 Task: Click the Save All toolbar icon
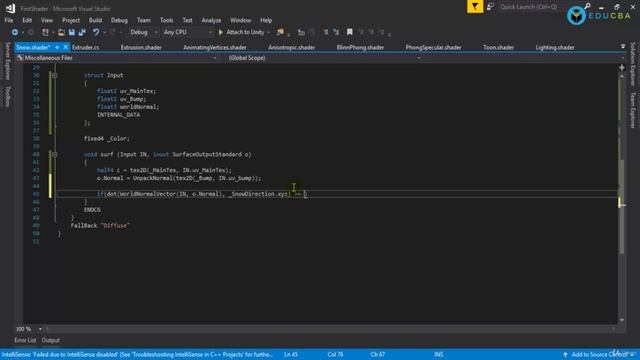(82, 32)
